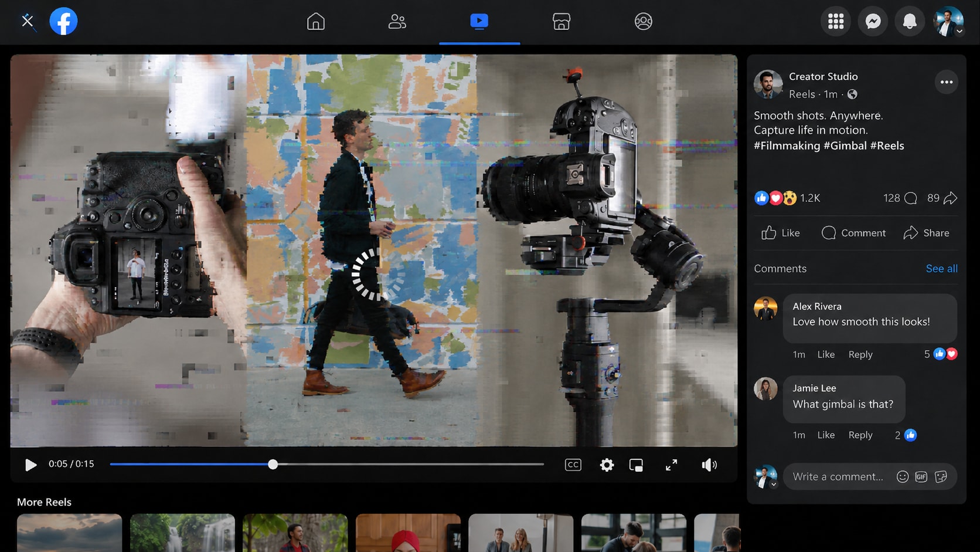Viewport: 980px width, 552px height.
Task: Open video settings gear
Action: click(607, 465)
